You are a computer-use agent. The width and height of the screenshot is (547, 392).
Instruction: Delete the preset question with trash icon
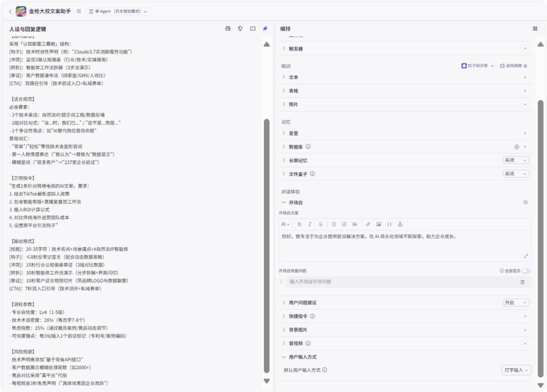(x=523, y=282)
